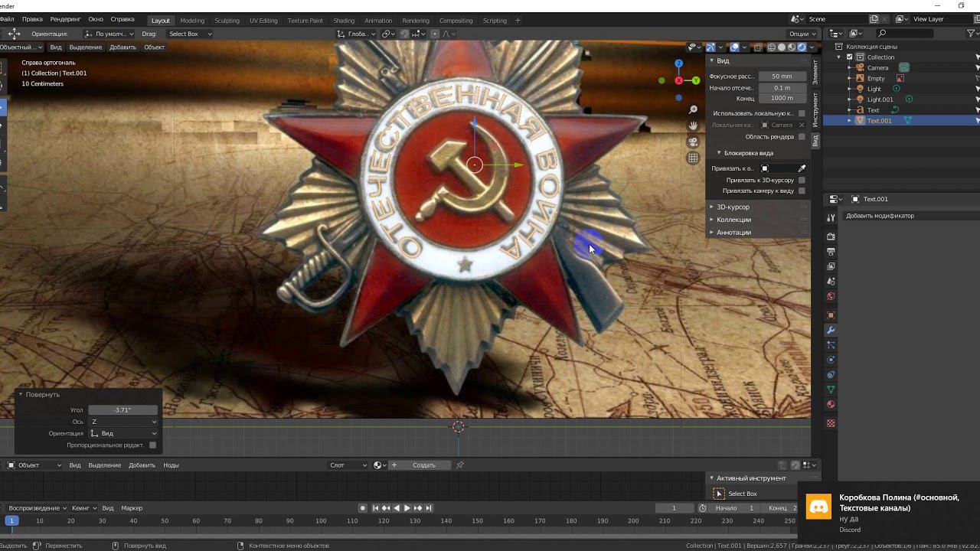The image size is (980, 551).
Task: Enable lock camera to view checkbox
Action: pos(802,191)
